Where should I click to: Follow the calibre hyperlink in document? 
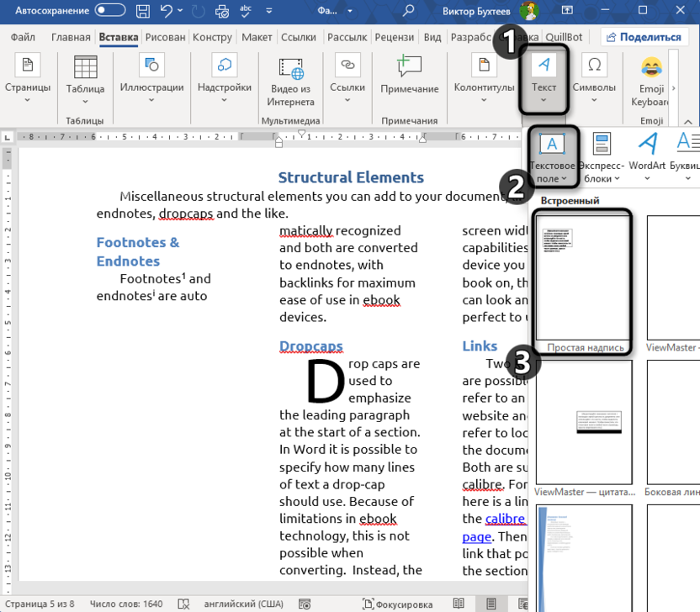(505, 519)
